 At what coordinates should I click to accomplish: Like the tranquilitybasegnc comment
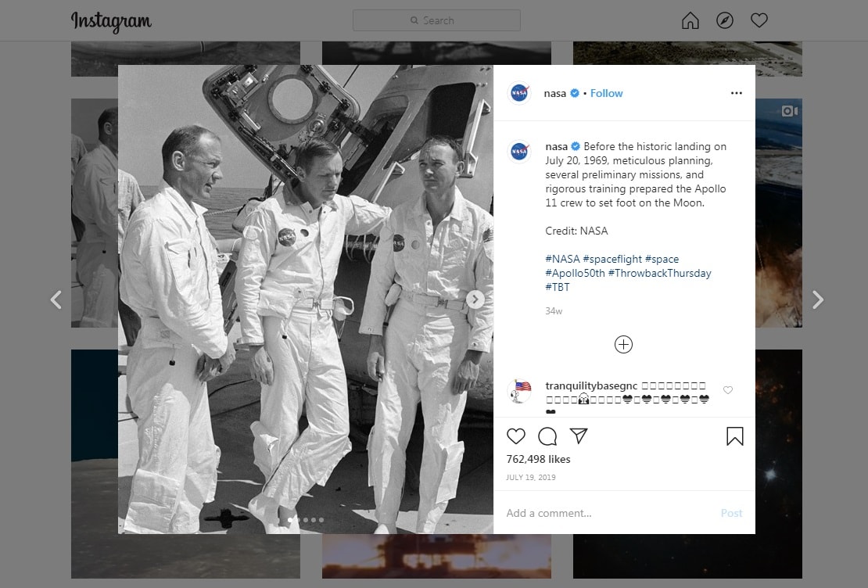(x=728, y=390)
